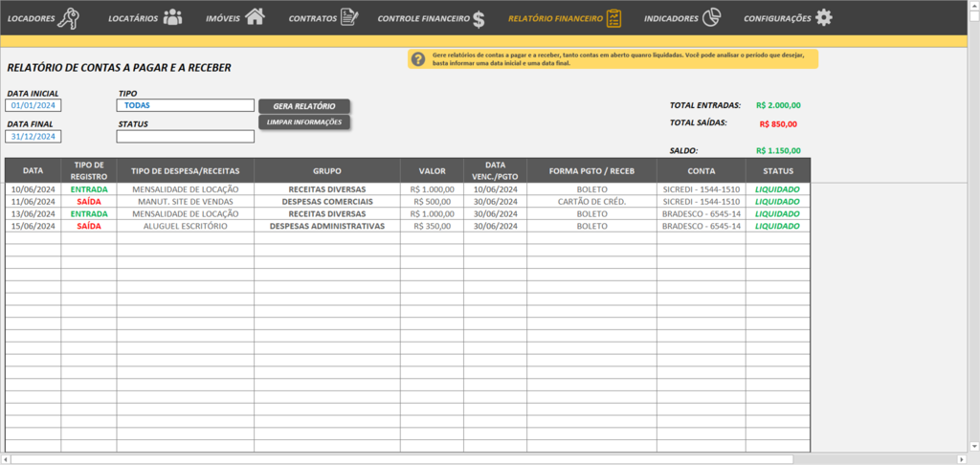Click the Total Entradas value R$ 2.000,00
The width and height of the screenshot is (980, 465).
tap(778, 105)
